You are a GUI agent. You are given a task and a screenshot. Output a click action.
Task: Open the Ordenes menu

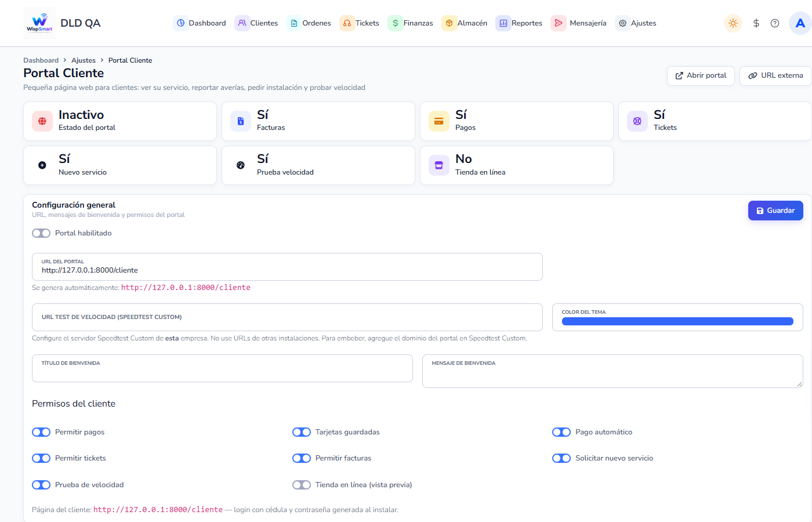310,23
